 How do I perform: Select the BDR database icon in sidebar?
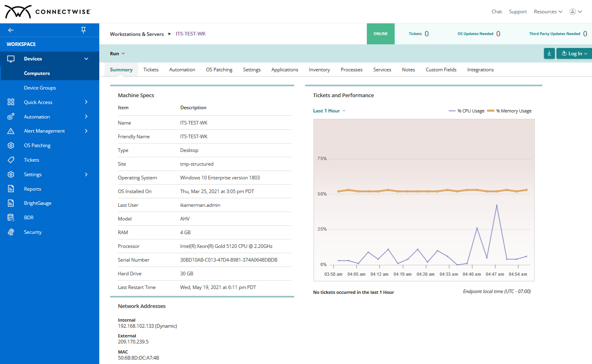11,217
